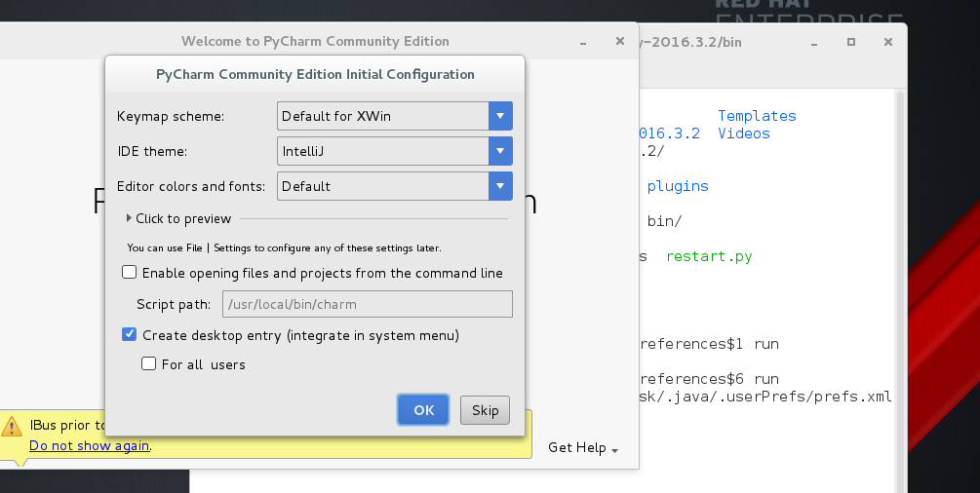The width and height of the screenshot is (980, 493).
Task: Close the Welcome to PyCharm window
Action: [620, 41]
